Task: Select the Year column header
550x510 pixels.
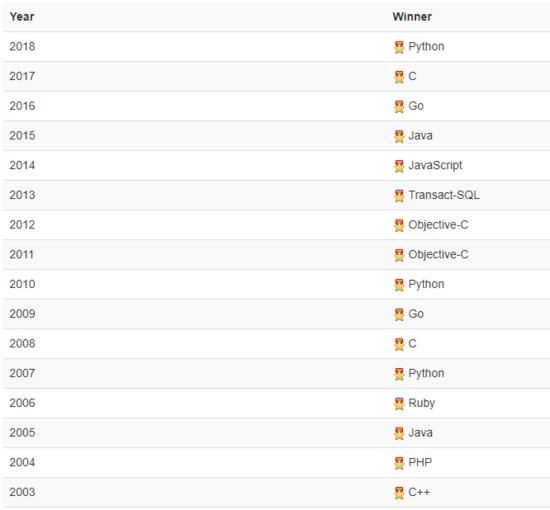Action: point(22,16)
